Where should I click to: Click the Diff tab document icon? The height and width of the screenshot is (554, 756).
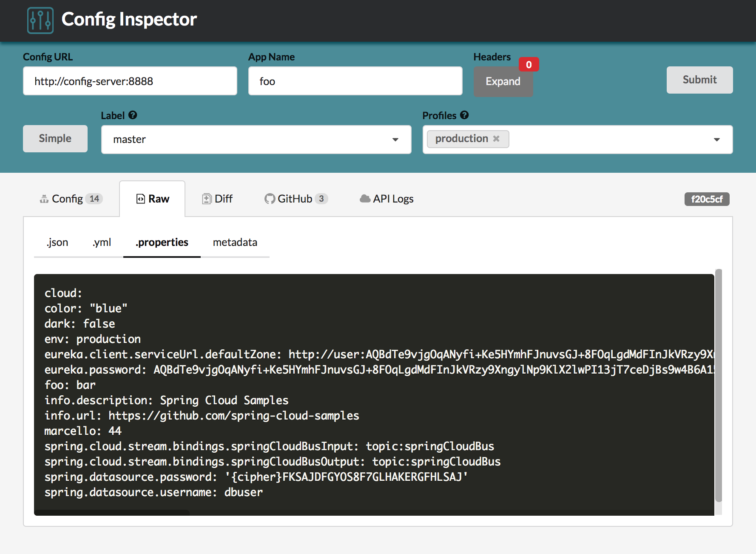pyautogui.click(x=207, y=199)
